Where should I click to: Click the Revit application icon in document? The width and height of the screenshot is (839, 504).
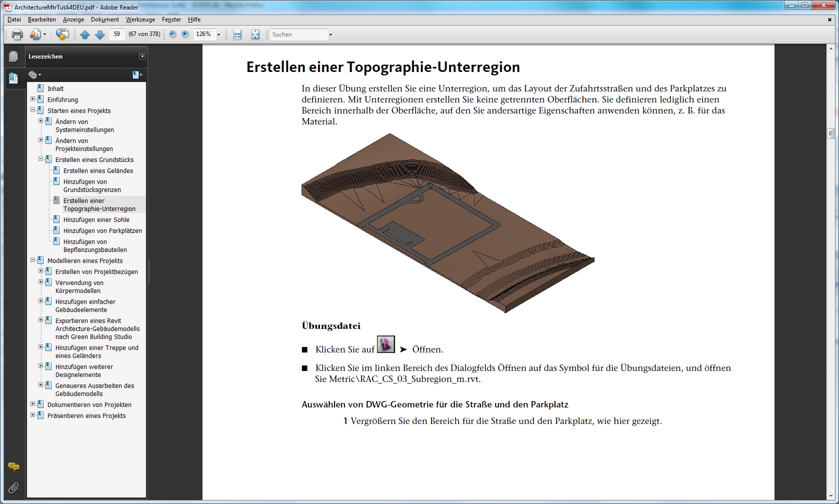pos(385,344)
